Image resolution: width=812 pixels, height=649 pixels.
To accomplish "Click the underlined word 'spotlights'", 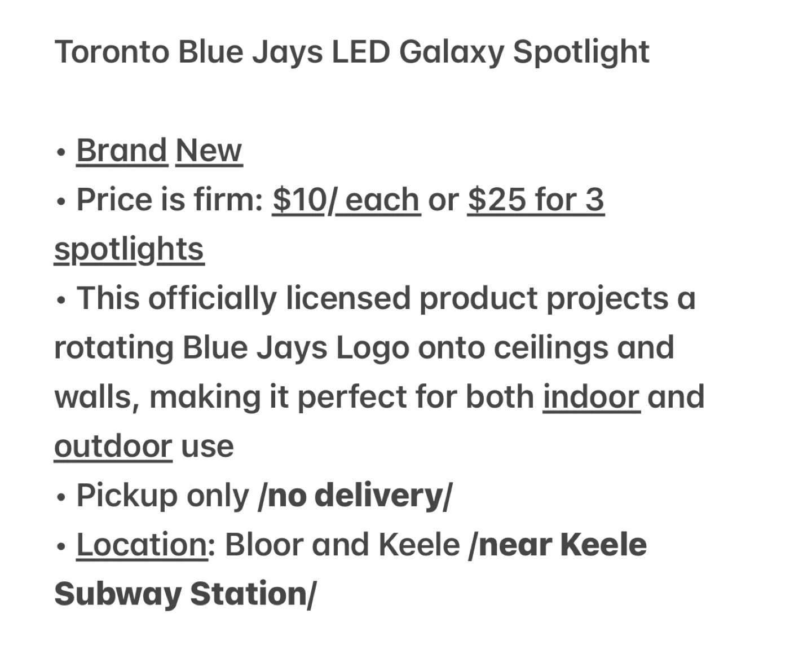I will (129, 250).
